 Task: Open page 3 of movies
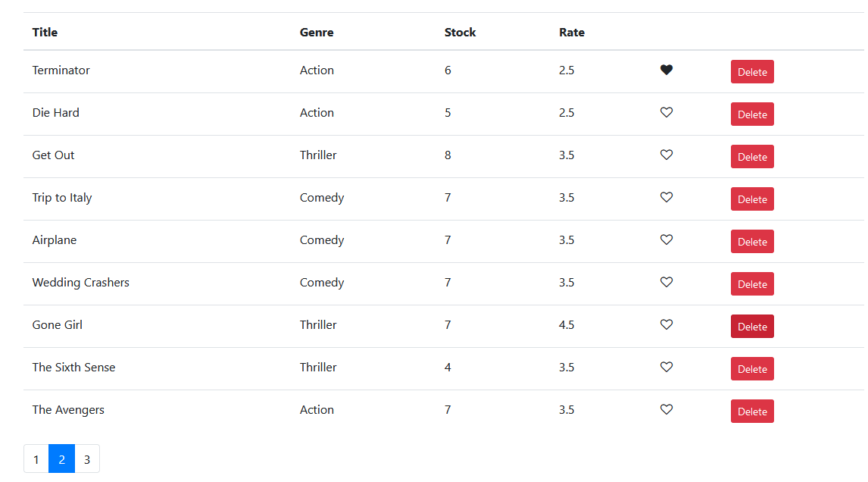[x=87, y=459]
